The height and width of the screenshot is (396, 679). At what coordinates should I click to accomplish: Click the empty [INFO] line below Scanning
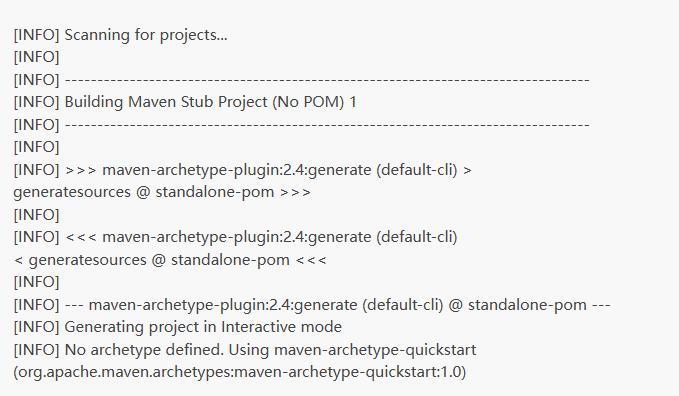pos(36,57)
